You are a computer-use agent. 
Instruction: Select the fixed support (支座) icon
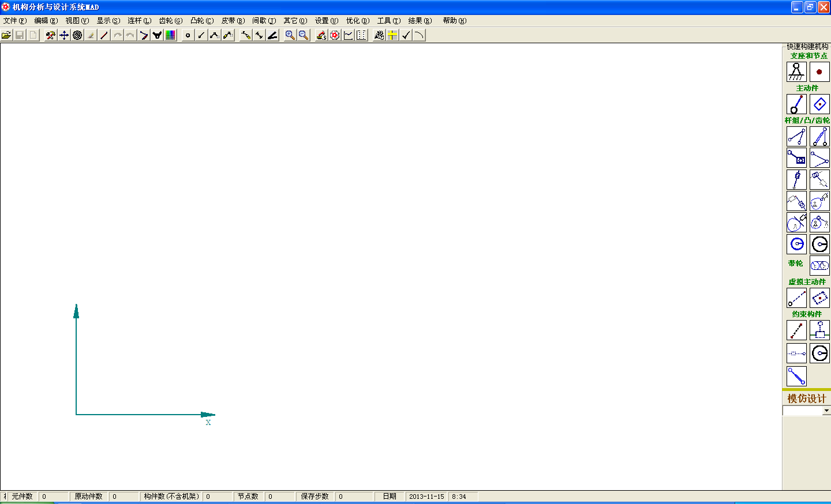(796, 72)
